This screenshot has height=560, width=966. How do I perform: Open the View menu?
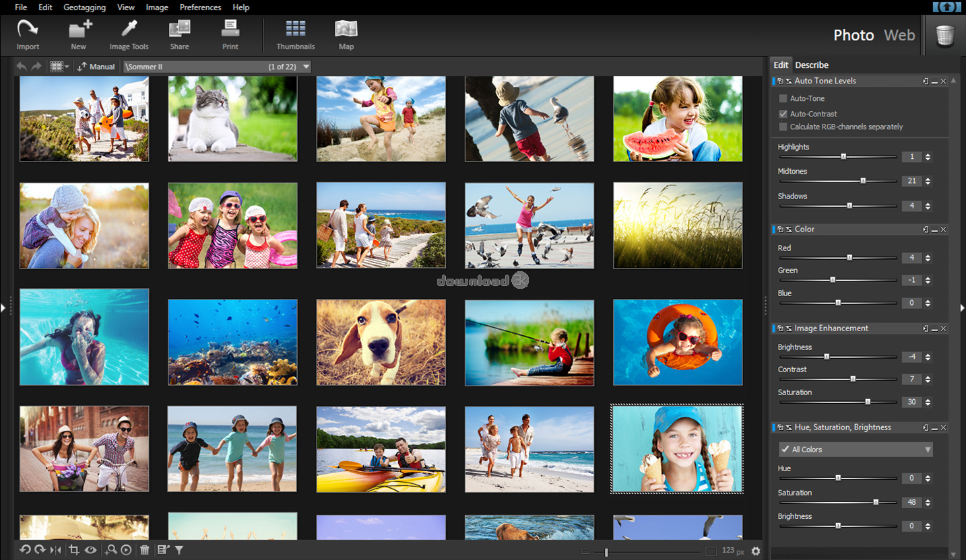(126, 7)
